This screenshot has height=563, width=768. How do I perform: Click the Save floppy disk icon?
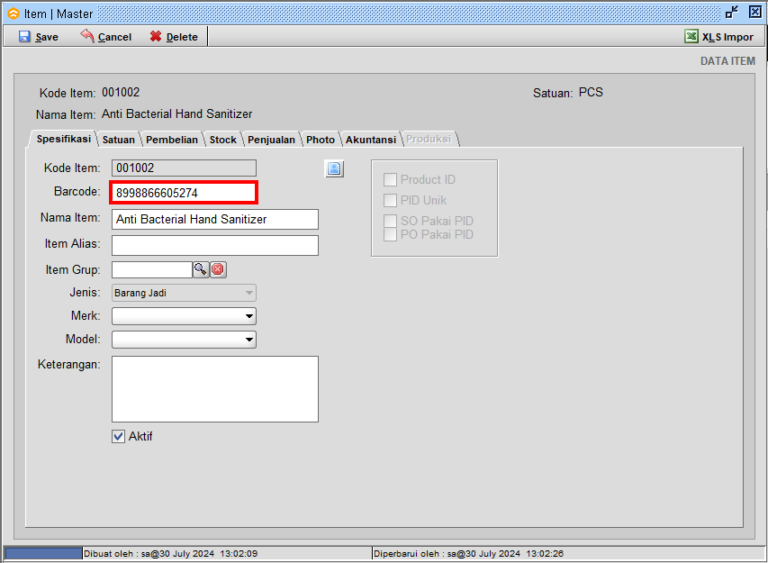pos(24,36)
